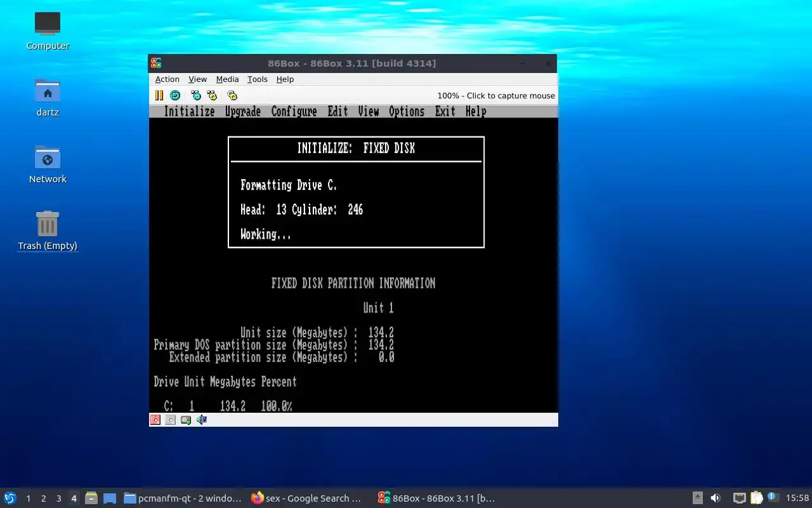Open the 86Box View menu
This screenshot has width=812, height=508.
click(x=198, y=79)
